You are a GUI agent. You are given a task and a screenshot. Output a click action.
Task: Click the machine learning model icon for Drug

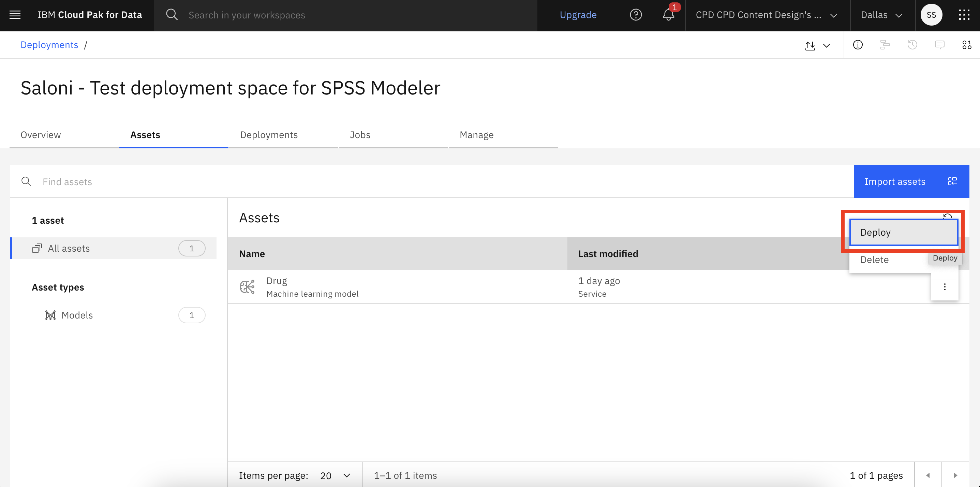click(x=248, y=286)
